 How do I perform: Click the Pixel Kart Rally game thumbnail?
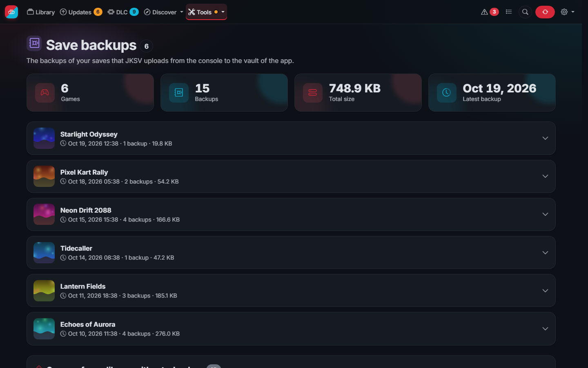[44, 176]
